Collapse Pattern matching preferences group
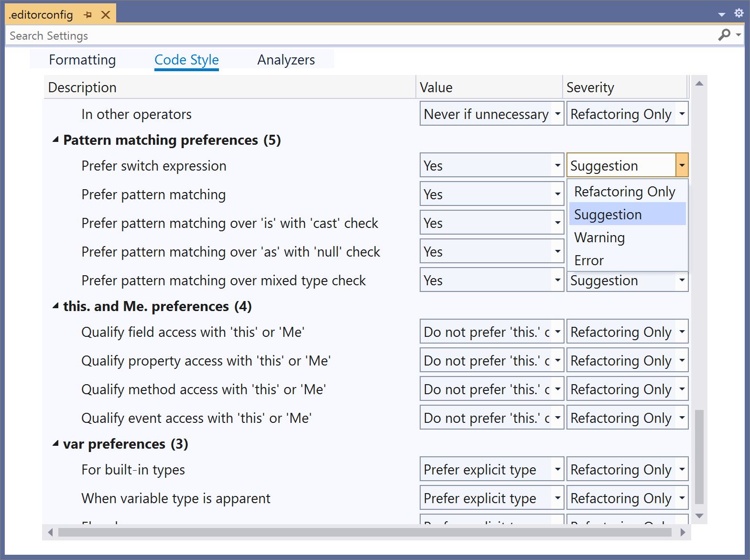 (55, 140)
